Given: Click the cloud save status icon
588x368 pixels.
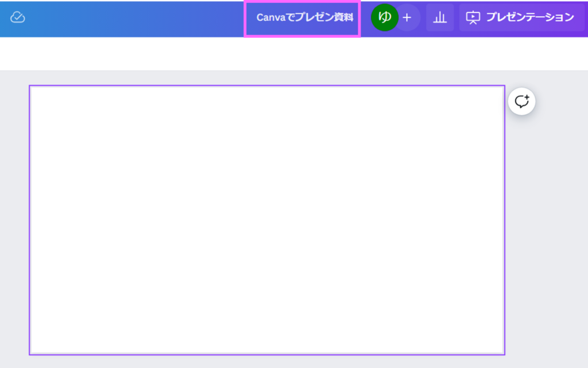Looking at the screenshot, I should click(18, 17).
